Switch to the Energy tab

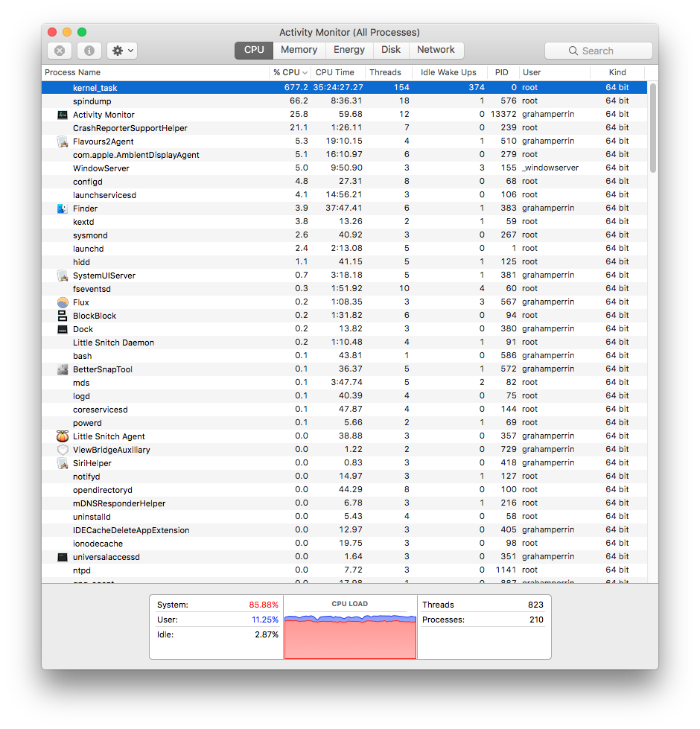(349, 50)
